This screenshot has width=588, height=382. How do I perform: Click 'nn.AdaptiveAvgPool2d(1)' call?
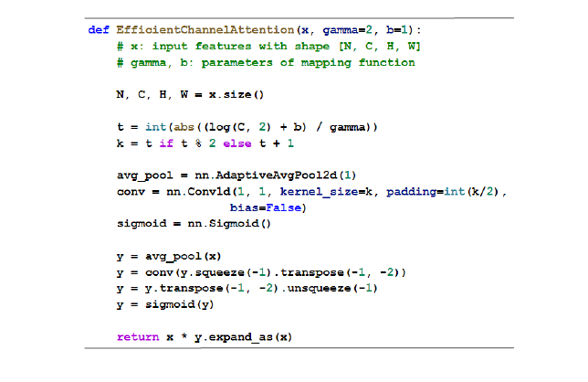point(275,175)
